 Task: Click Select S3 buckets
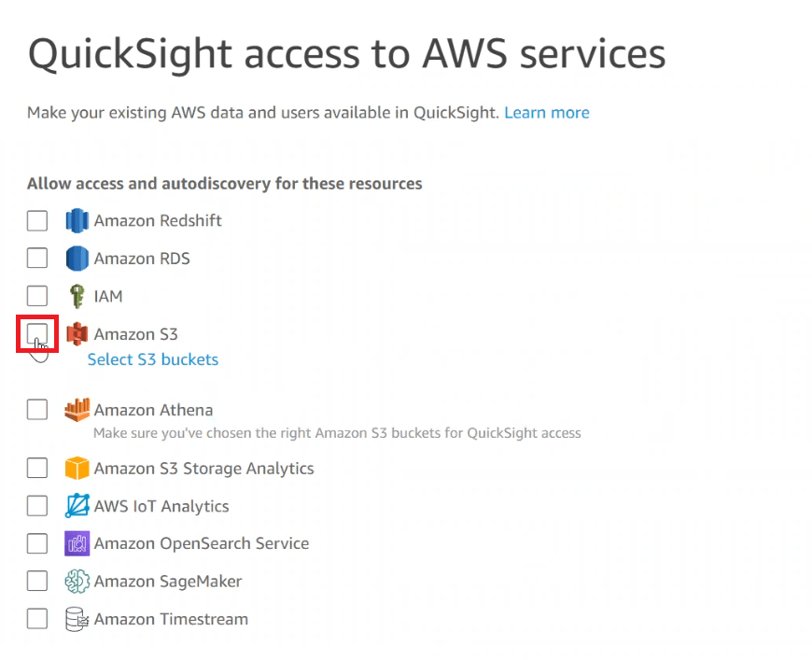(x=152, y=358)
